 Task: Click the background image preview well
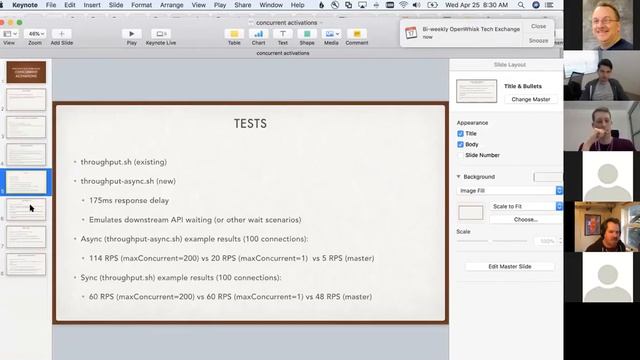[x=471, y=213]
